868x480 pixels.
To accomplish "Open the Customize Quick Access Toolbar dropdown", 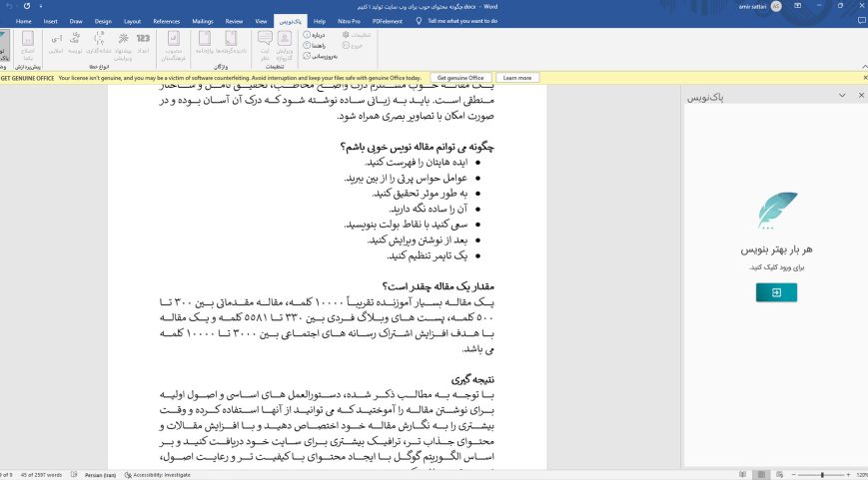I will [x=40, y=6].
